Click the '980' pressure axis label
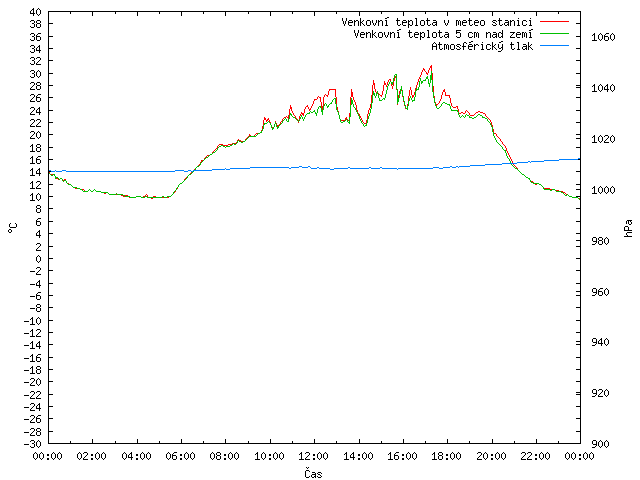Image resolution: width=640 pixels, height=480 pixels. pos(600,241)
